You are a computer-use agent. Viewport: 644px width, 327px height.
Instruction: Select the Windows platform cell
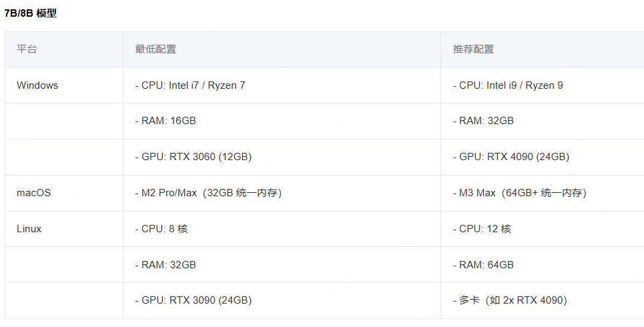pyautogui.click(x=37, y=85)
